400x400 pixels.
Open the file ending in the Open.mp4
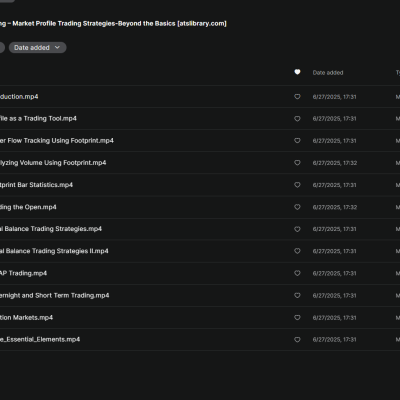coord(28,207)
